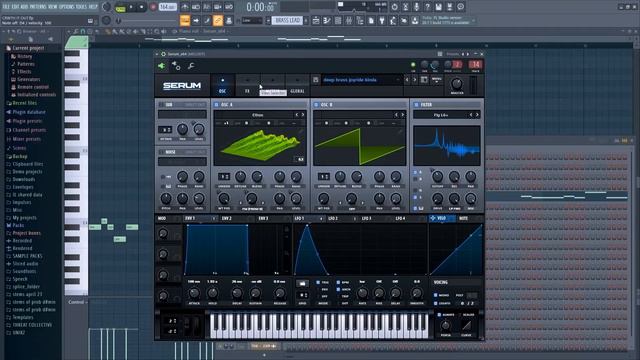This screenshot has height=360, width=640.
Task: Toggle the OSC A enable checkbox
Action: 216,105
